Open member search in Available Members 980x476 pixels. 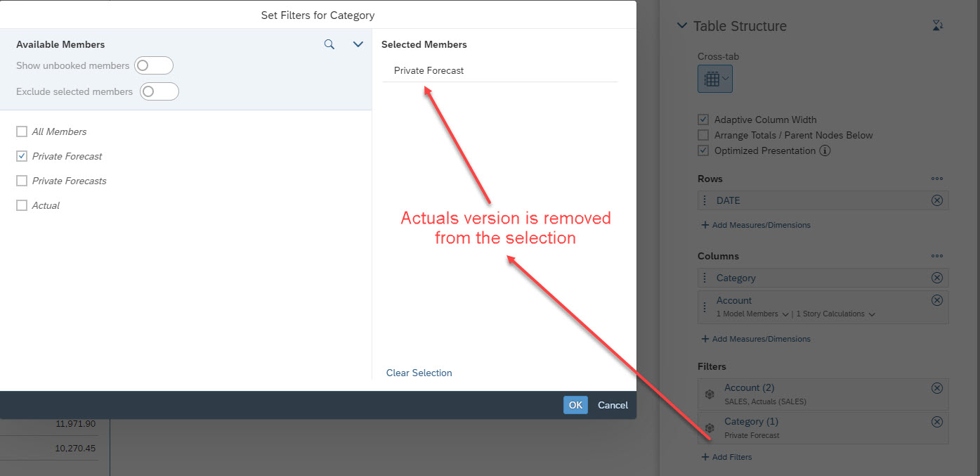tap(329, 44)
